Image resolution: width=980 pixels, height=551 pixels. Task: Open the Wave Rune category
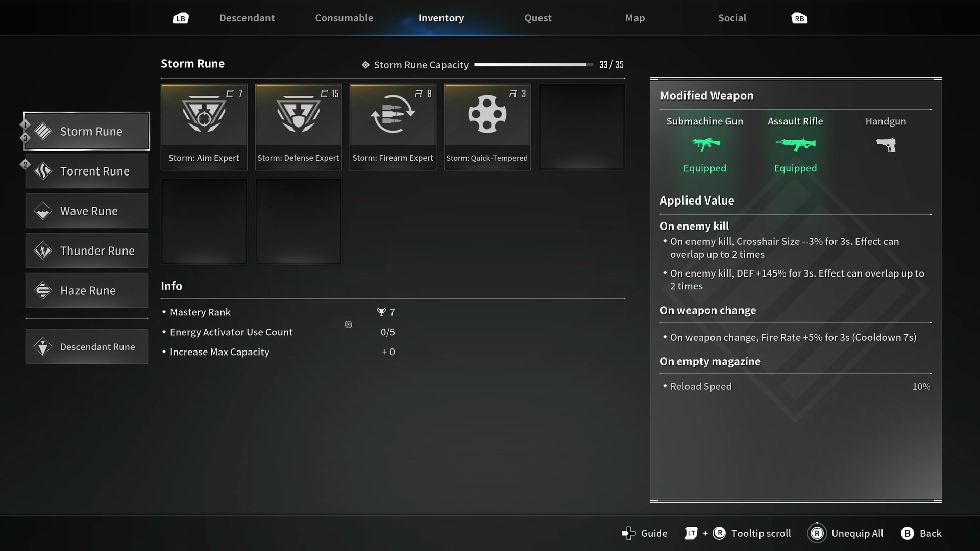[87, 211]
